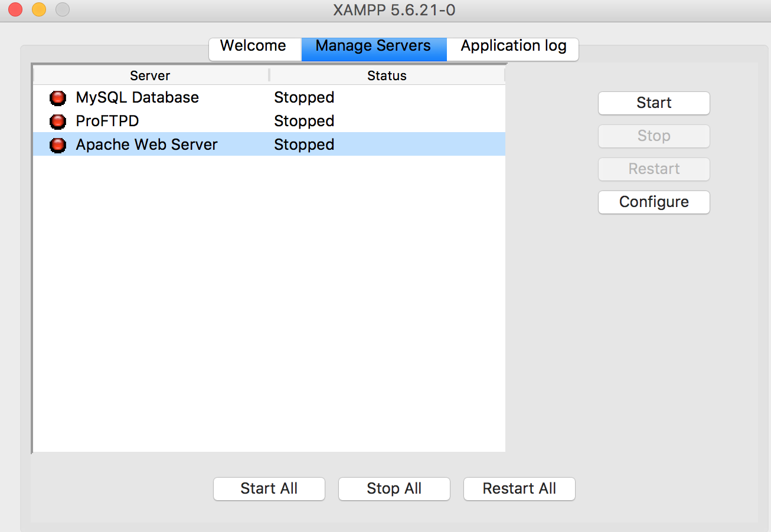This screenshot has height=532, width=771.
Task: Open the Application log tab
Action: click(x=513, y=49)
